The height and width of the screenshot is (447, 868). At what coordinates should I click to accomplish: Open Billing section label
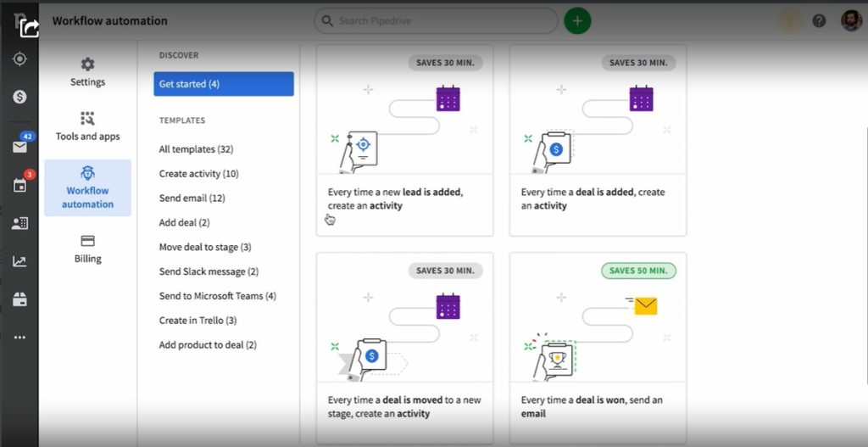coord(87,259)
